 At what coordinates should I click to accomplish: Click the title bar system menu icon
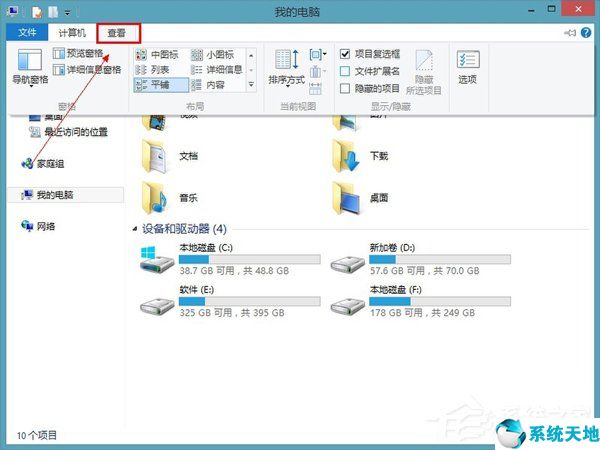pyautogui.click(x=13, y=11)
